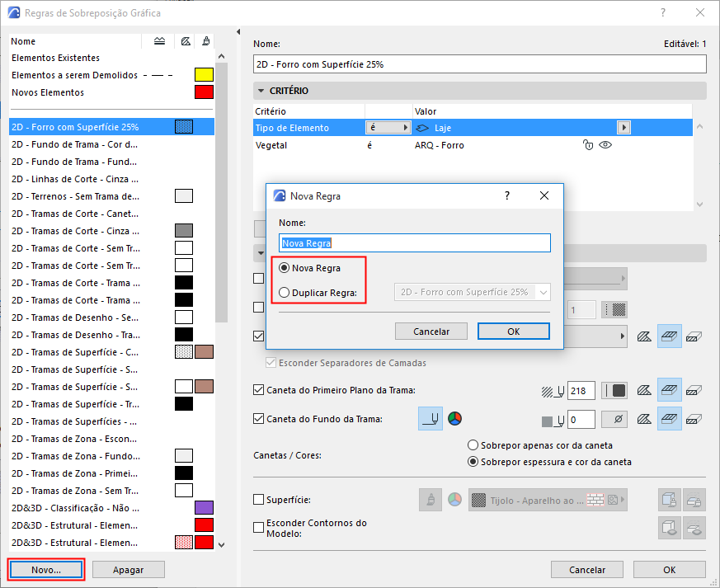Select cover fill icon in Caneta do Fundo row

point(670,419)
